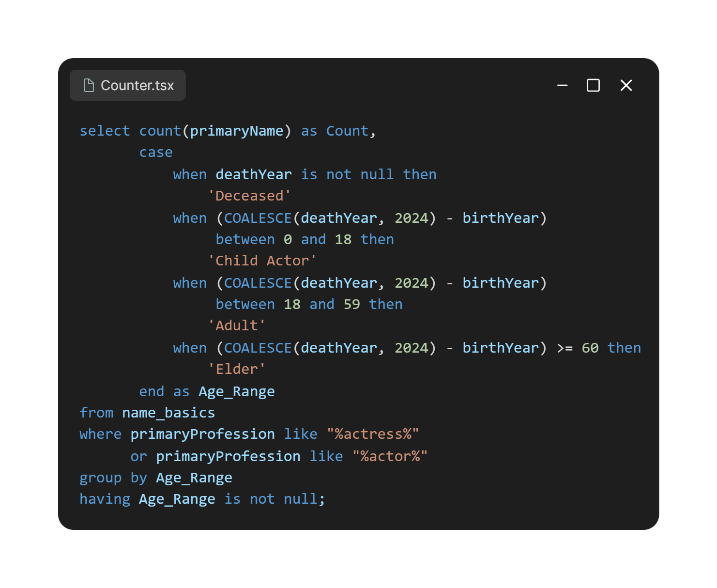Viewport: 717px width, 588px height.
Task: Click the 'Child Actor' string literal
Action: tap(262, 261)
